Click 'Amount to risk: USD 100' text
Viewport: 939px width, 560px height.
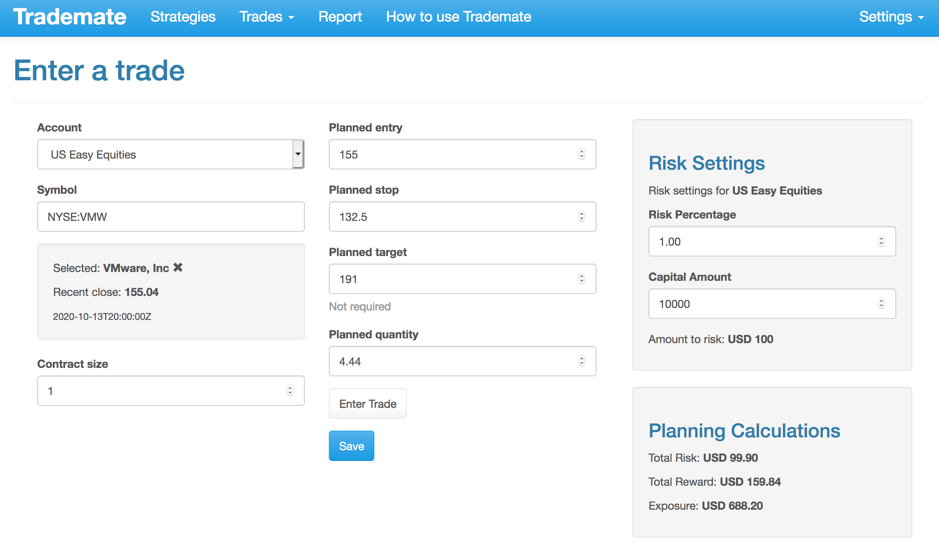[711, 339]
